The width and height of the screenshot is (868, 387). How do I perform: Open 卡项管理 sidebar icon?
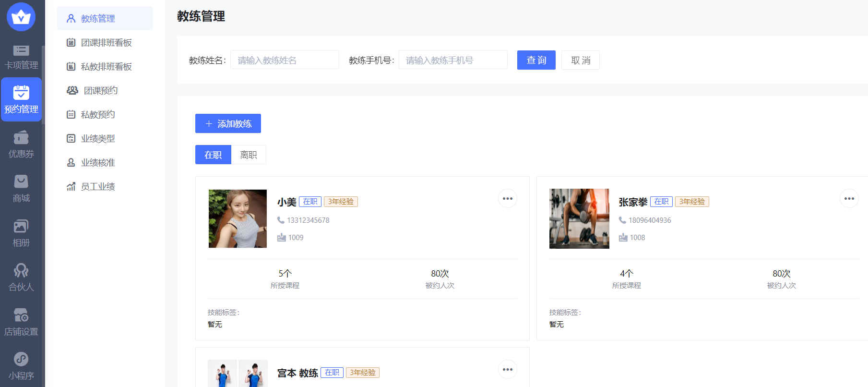click(x=21, y=50)
